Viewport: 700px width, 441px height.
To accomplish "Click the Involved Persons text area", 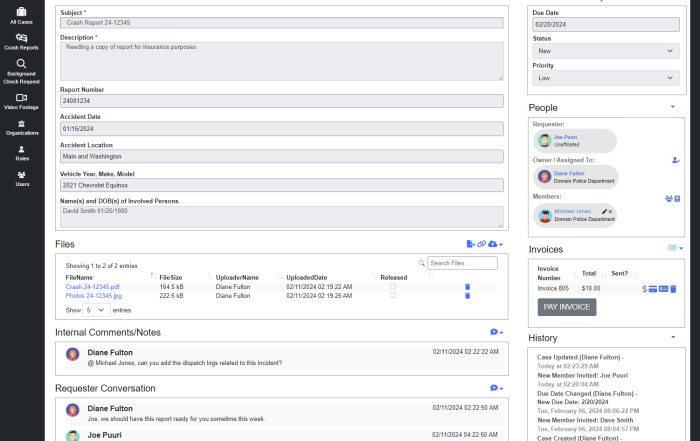I will click(282, 216).
